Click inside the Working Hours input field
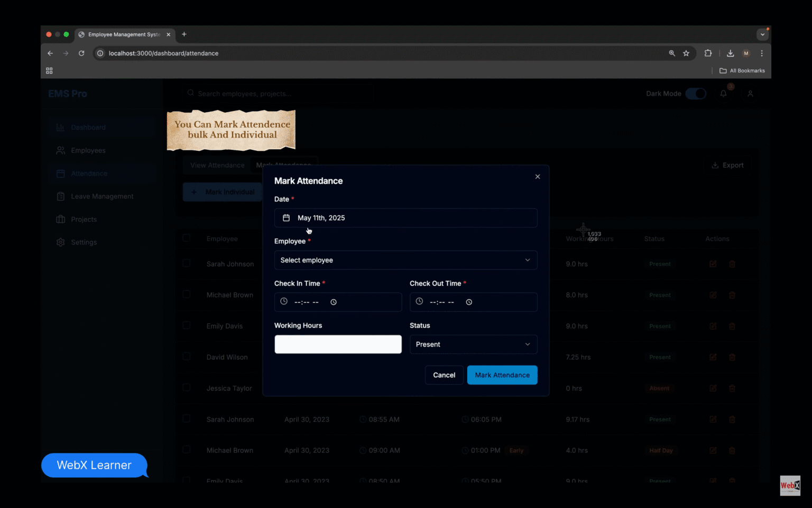 click(x=338, y=344)
